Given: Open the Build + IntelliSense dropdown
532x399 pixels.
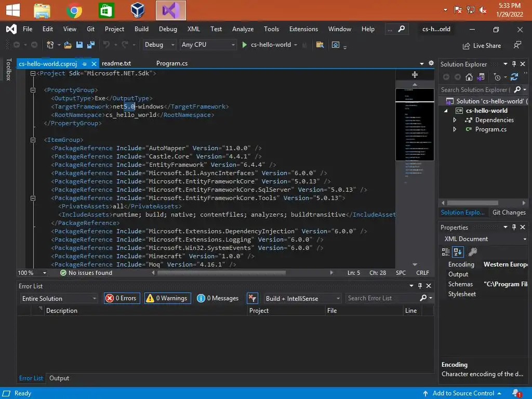Looking at the screenshot, I should [x=303, y=299].
